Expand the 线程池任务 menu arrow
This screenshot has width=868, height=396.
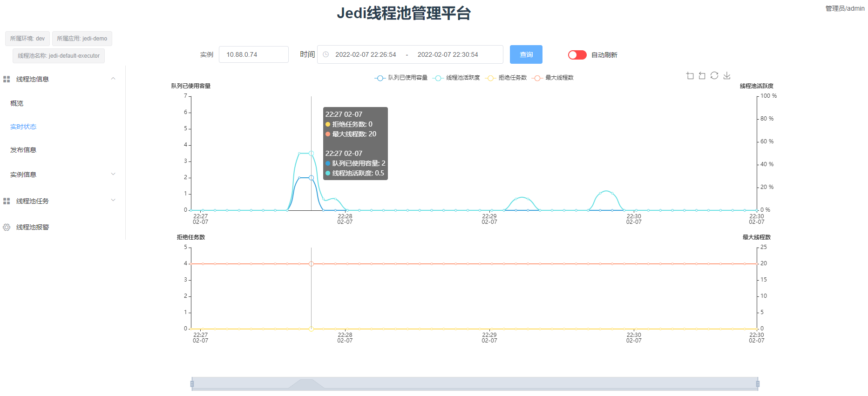click(x=113, y=200)
